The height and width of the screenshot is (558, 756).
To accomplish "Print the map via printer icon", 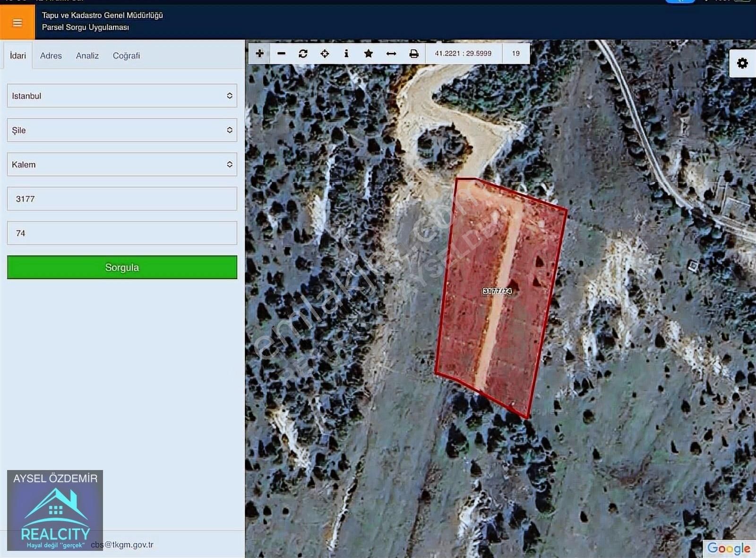I will [414, 53].
